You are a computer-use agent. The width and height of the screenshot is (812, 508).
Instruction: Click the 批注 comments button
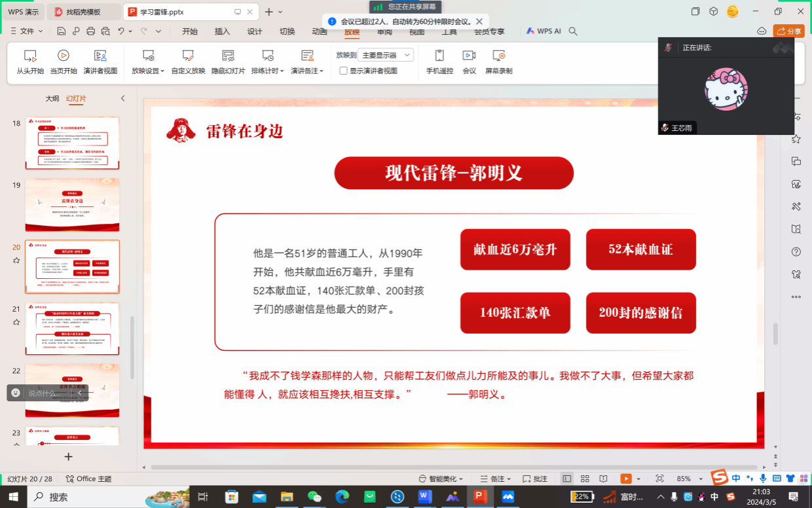pyautogui.click(x=535, y=479)
